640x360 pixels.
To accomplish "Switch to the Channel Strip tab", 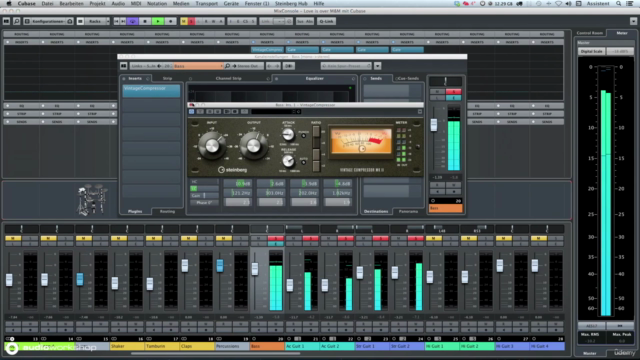I will (229, 78).
